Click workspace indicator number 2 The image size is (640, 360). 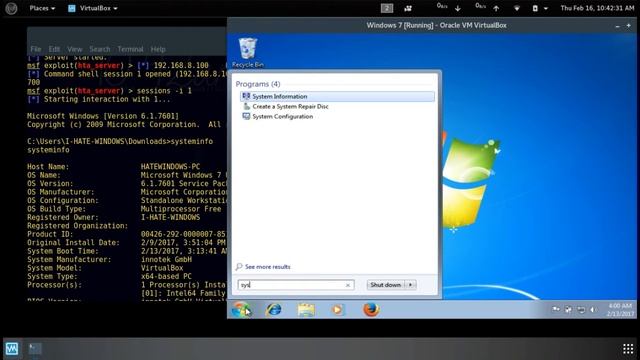click(x=387, y=8)
